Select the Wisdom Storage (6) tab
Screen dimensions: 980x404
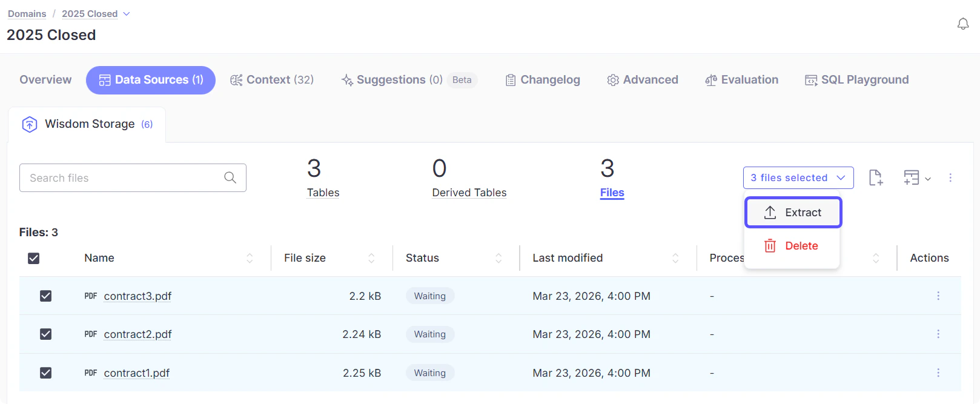[87, 124]
